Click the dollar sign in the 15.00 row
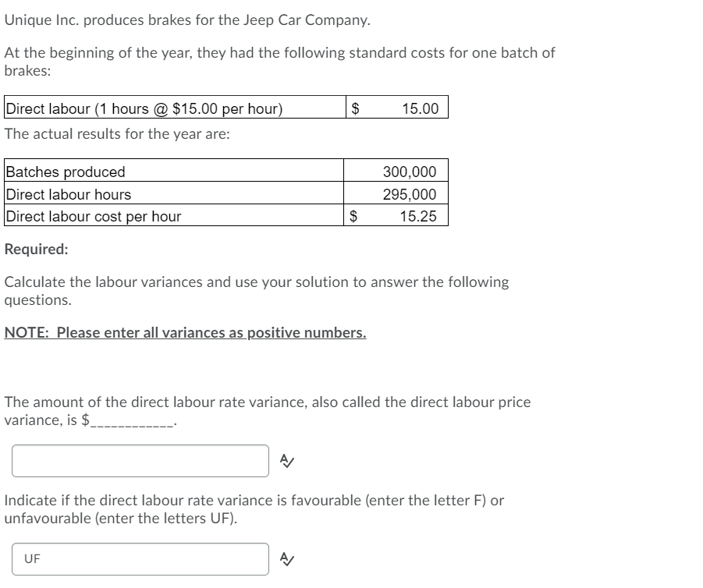703x588 pixels. 356,108
